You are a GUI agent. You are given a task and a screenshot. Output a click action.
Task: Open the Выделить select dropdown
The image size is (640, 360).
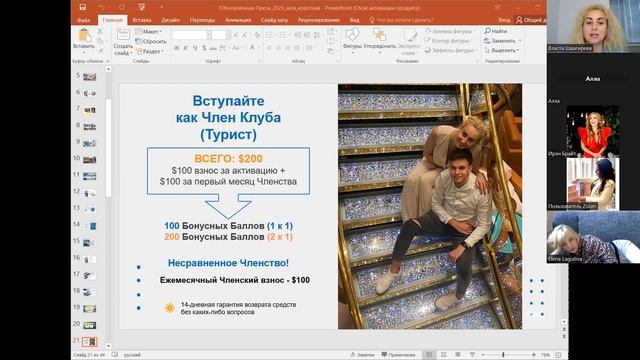501,50
